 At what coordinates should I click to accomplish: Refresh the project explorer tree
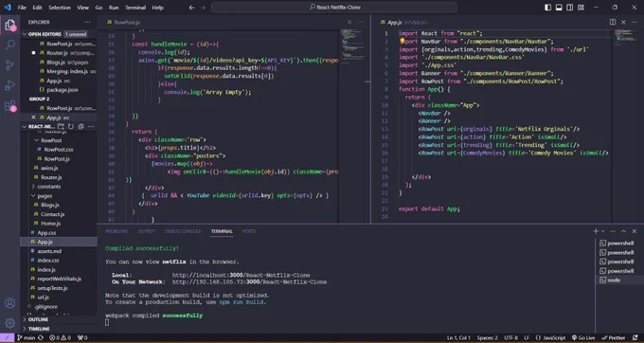click(x=71, y=127)
